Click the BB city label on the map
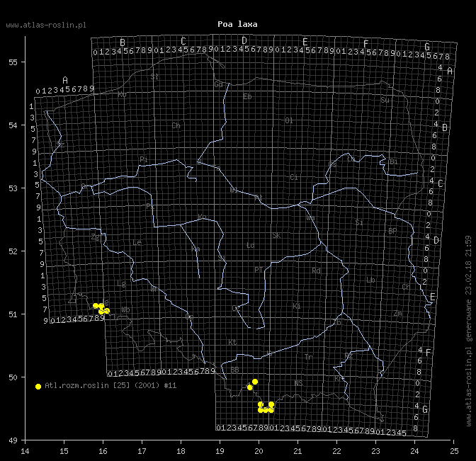This screenshot has height=461, width=476. click(x=234, y=370)
